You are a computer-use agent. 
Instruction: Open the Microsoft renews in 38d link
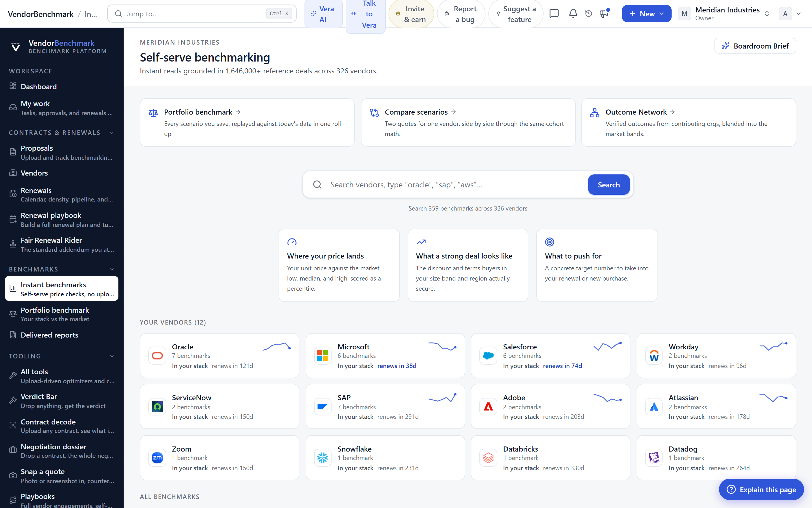[397, 366]
